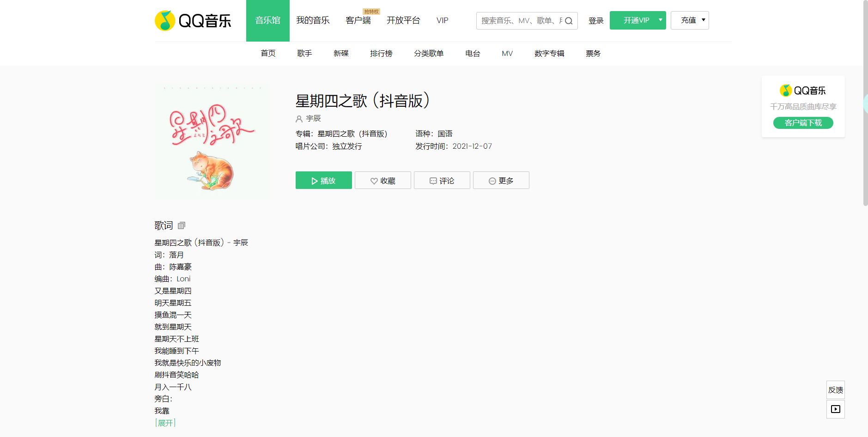Viewport: 868px width, 437px height.
Task: Click the video player icon at bottom right
Action: pos(835,409)
